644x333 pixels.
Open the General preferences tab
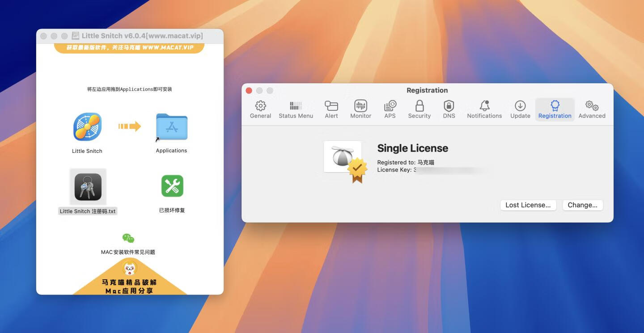pyautogui.click(x=260, y=110)
